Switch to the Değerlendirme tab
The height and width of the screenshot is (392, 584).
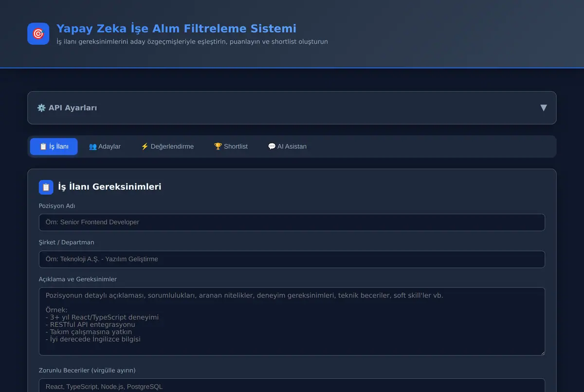[x=167, y=146]
